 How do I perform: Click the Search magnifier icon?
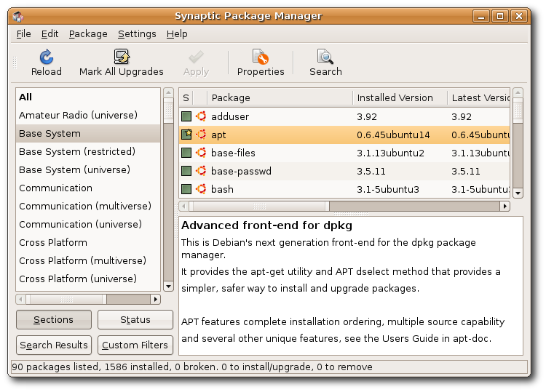325,57
